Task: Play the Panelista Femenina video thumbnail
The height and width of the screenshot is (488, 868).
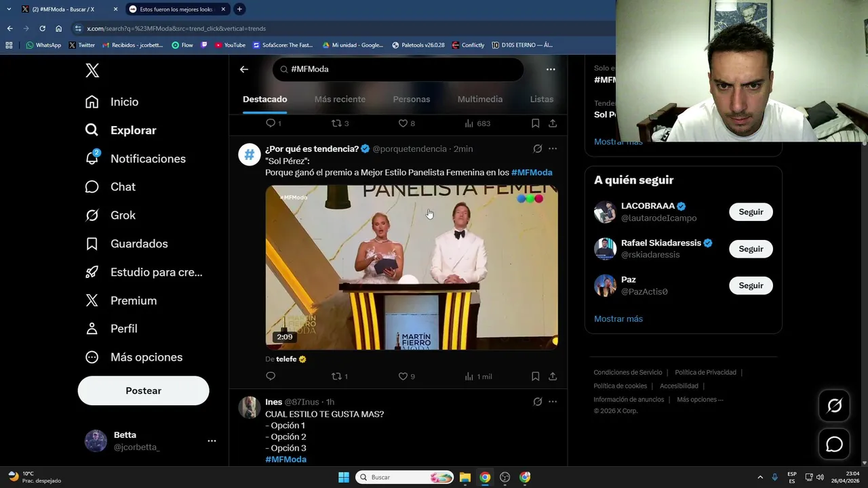Action: pyautogui.click(x=412, y=268)
